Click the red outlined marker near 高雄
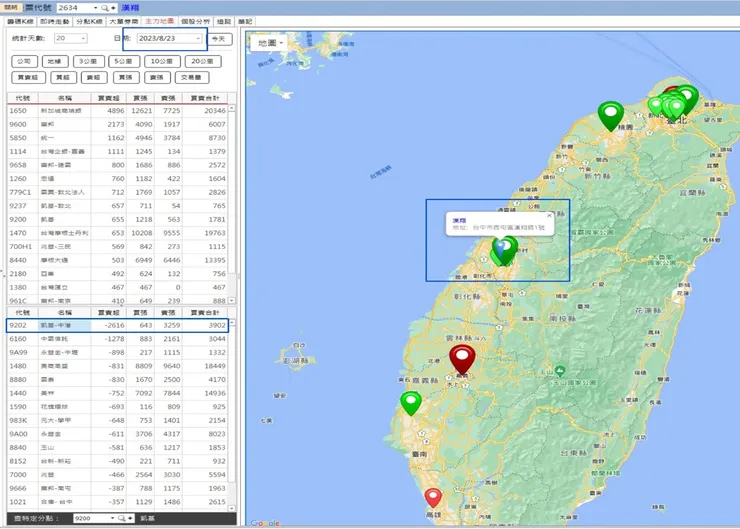This screenshot has height=529, width=740. [433, 496]
